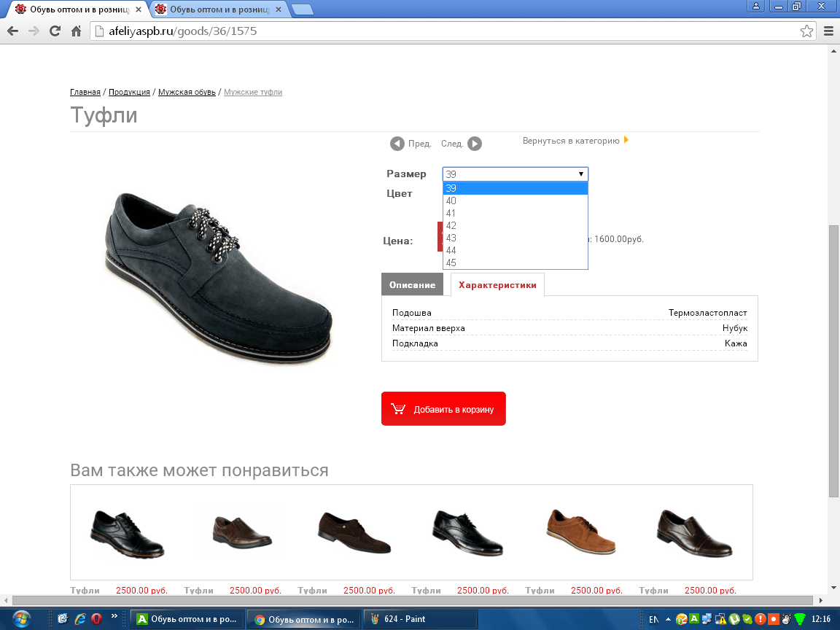Switch to the Описание tab
Viewport: 840px width, 630px height.
point(412,284)
